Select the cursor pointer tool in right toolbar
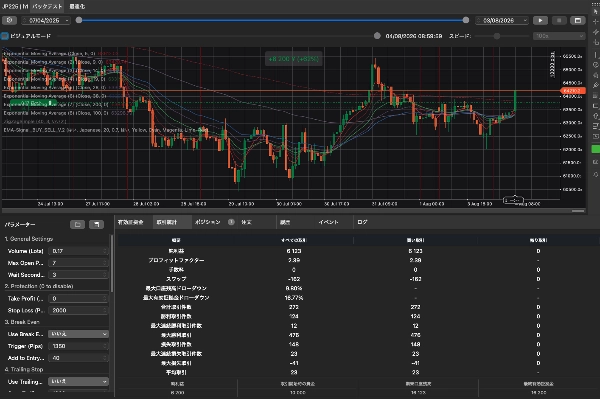The image size is (600, 399). click(x=596, y=11)
